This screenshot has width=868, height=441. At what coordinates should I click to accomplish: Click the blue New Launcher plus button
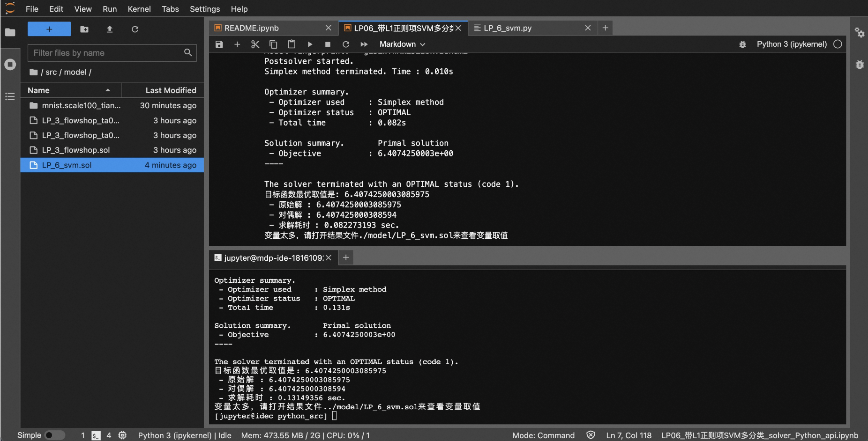click(x=49, y=29)
